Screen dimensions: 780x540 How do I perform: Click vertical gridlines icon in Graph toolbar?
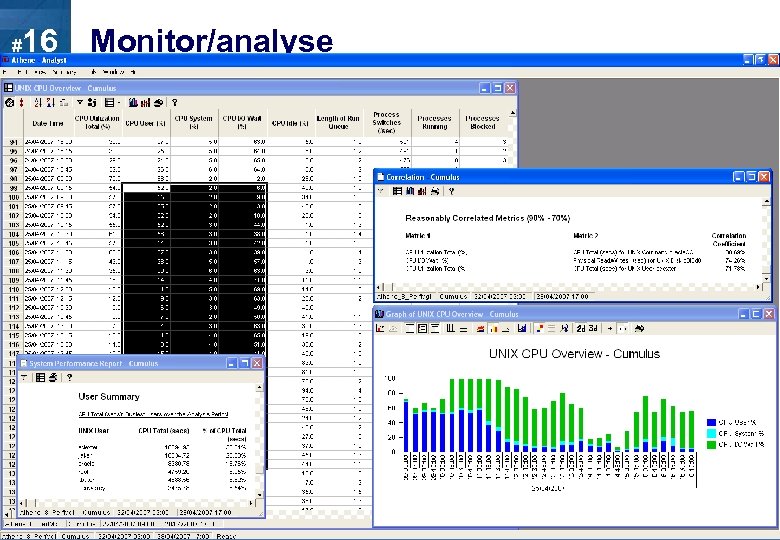(x=451, y=328)
